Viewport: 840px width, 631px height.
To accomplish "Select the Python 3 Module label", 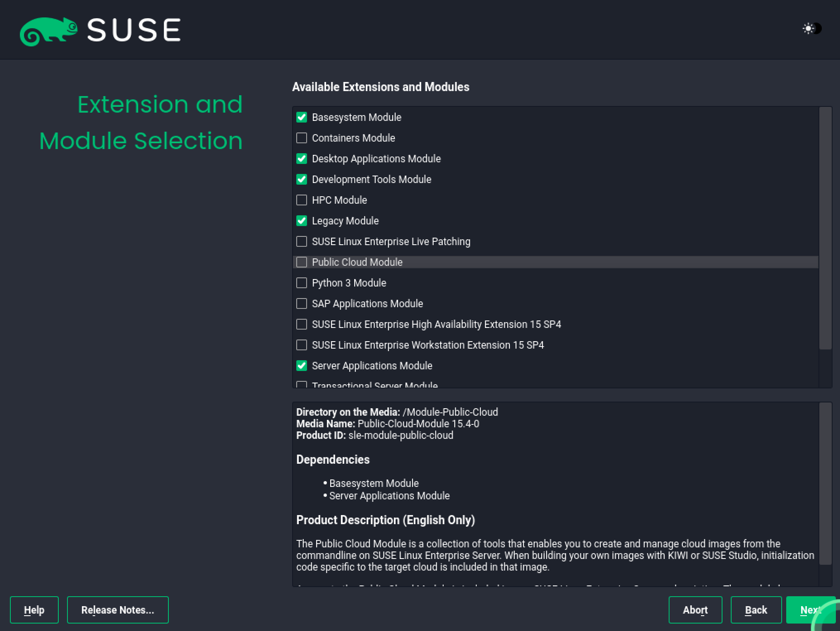I will 349,283.
